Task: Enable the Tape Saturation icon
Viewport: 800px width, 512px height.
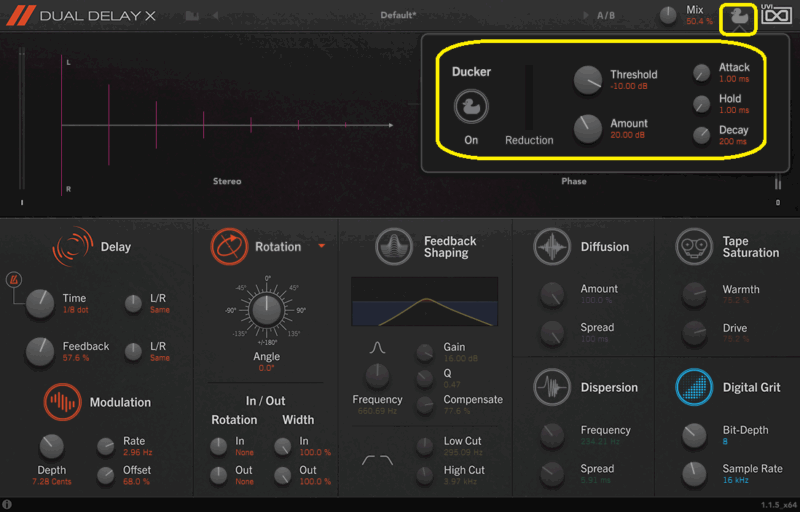Action: 693,247
